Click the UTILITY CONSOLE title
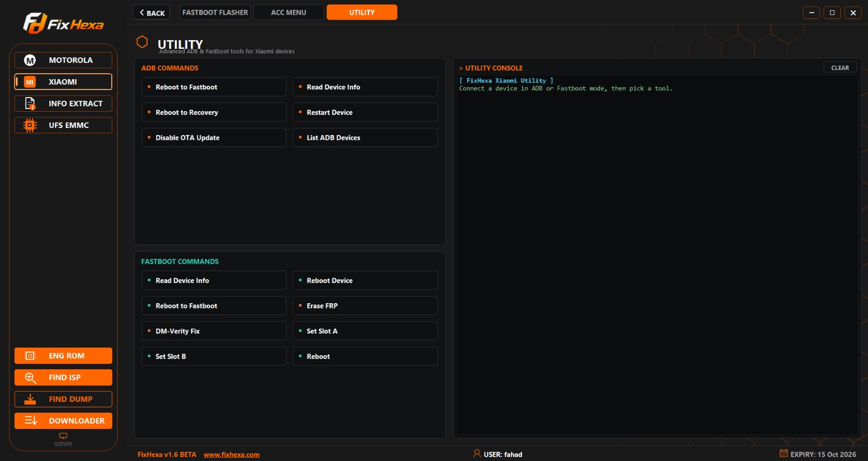 [x=494, y=68]
